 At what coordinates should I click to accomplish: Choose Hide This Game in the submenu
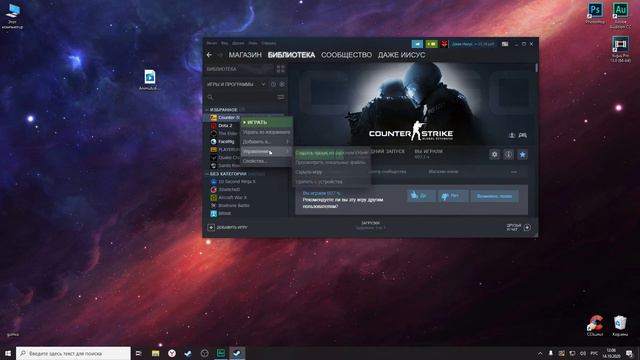point(332,172)
